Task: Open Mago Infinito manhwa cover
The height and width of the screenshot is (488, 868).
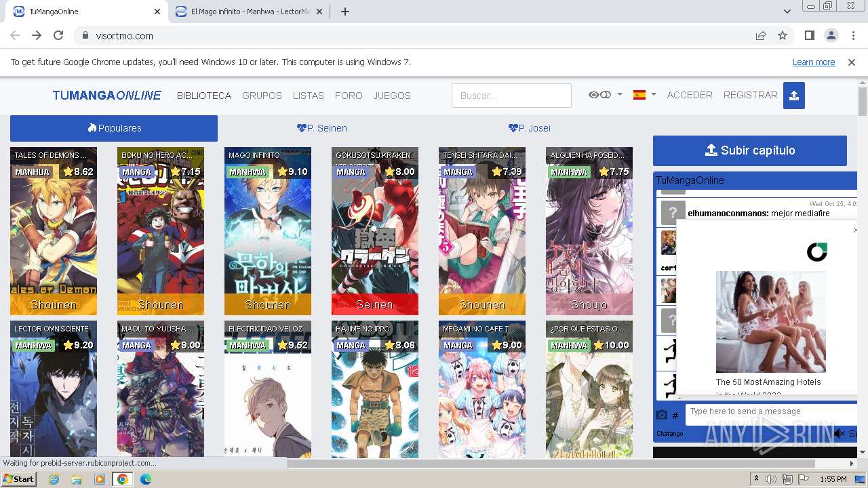Action: point(268,231)
